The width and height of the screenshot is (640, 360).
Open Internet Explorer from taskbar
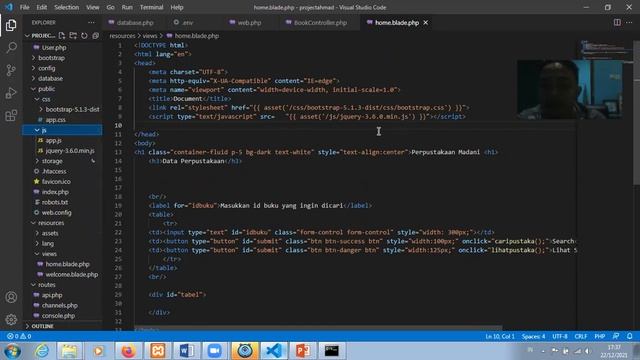[41, 351]
